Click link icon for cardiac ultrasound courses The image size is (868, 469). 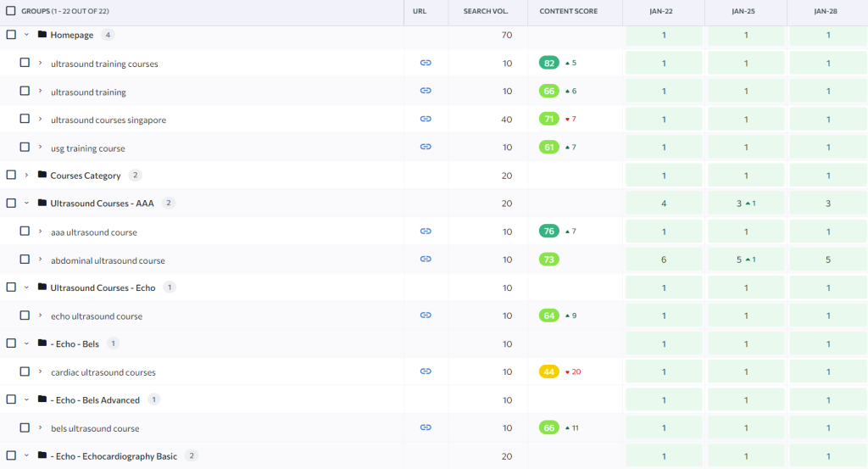[x=426, y=371]
